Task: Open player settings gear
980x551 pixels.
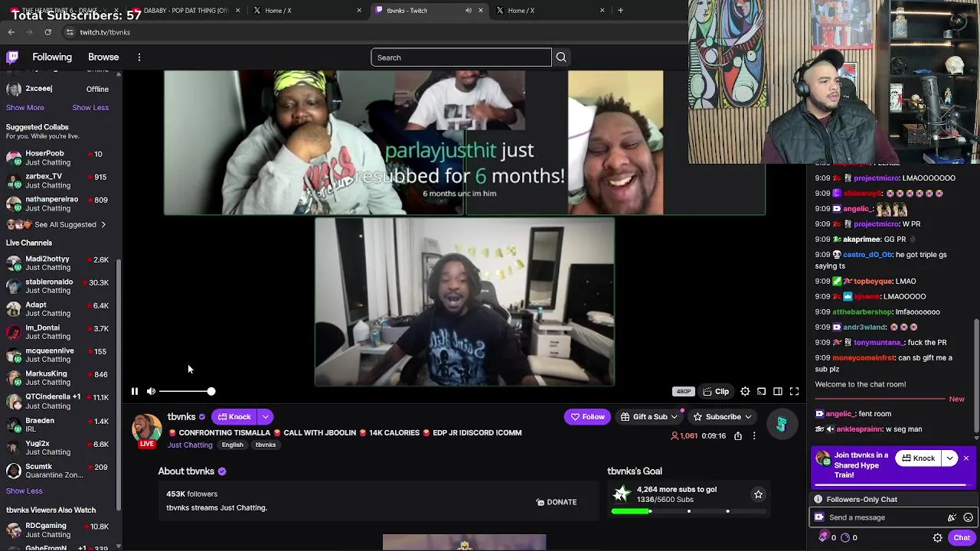Action: point(745,392)
